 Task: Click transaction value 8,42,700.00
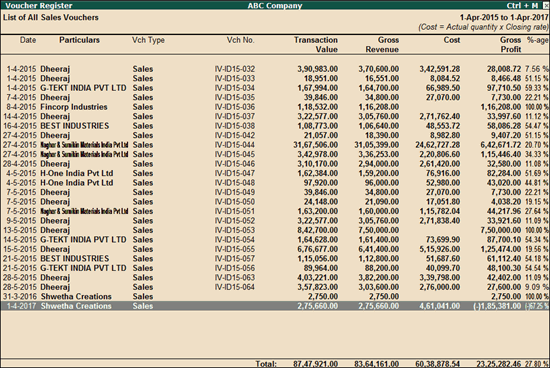tap(318, 230)
